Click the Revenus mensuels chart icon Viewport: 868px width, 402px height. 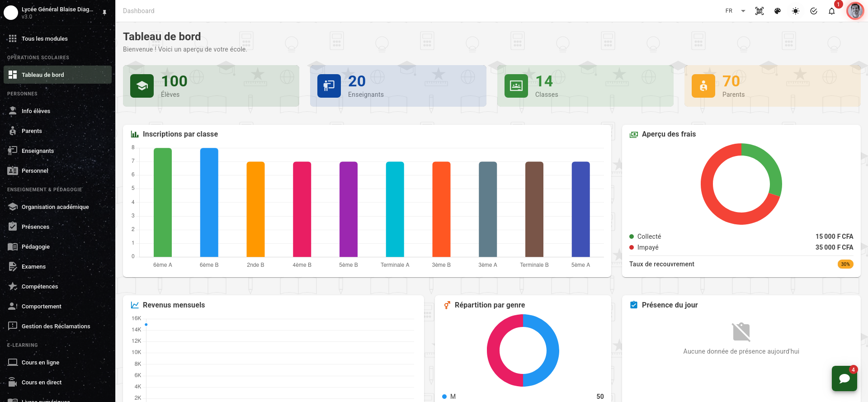click(x=135, y=305)
